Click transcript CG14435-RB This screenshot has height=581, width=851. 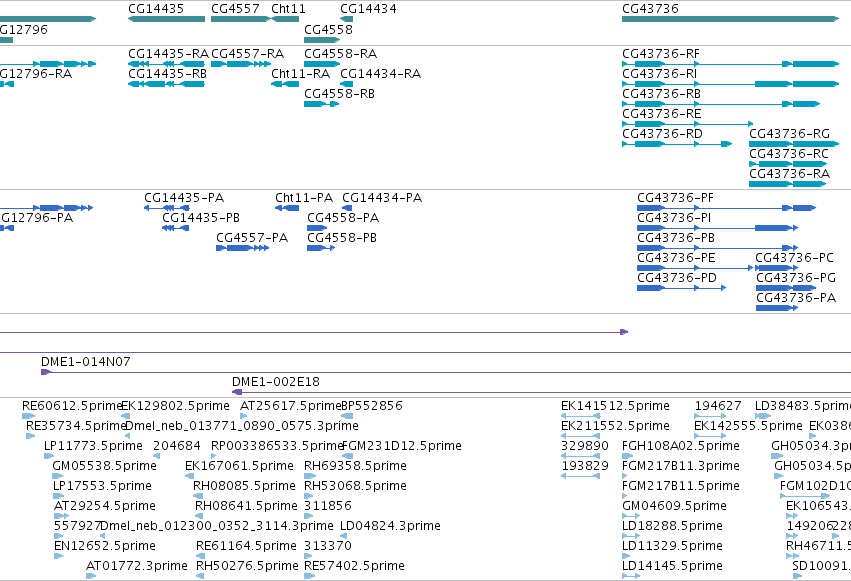(x=167, y=74)
